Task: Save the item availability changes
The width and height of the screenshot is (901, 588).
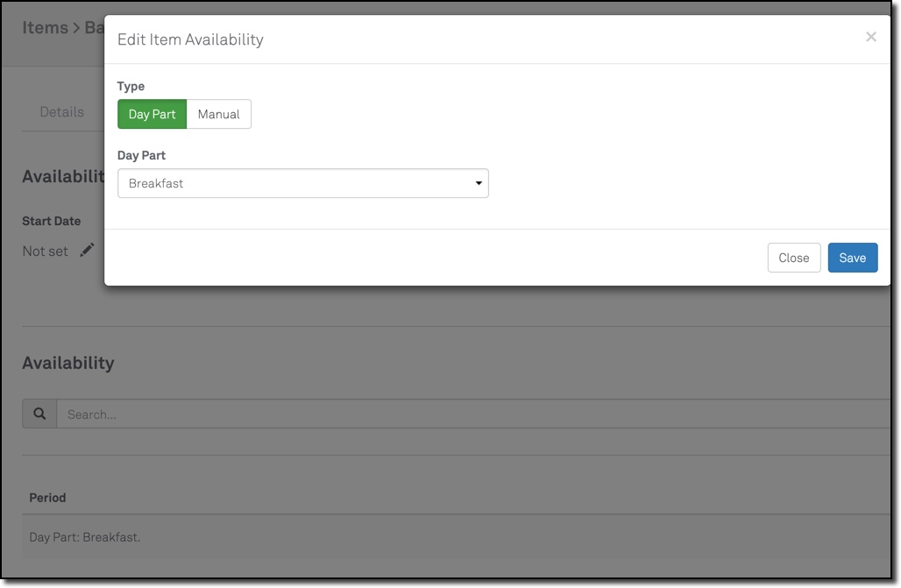Action: tap(852, 258)
